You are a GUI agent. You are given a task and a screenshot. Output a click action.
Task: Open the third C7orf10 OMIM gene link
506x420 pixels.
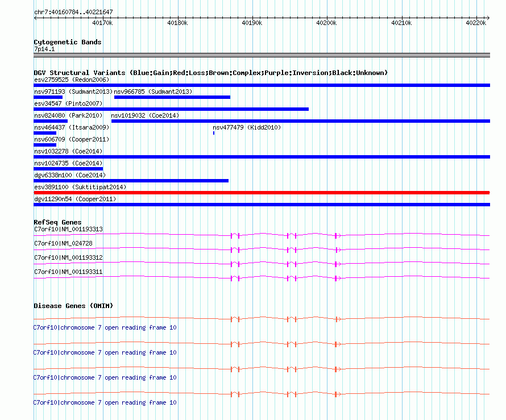[105, 377]
